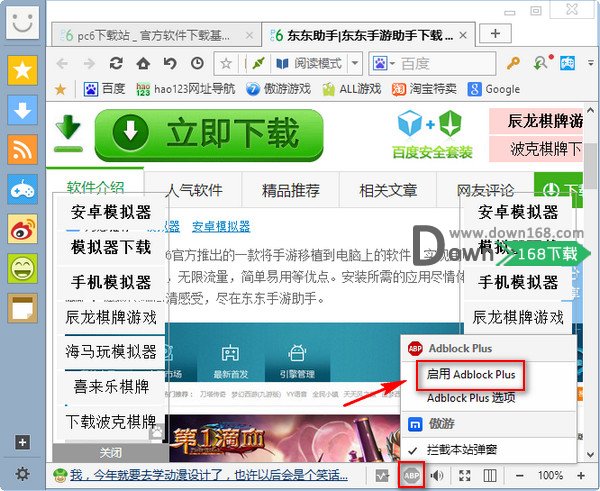Open the 百度安全套装 promo
The height and width of the screenshot is (491, 600).
coord(432,135)
